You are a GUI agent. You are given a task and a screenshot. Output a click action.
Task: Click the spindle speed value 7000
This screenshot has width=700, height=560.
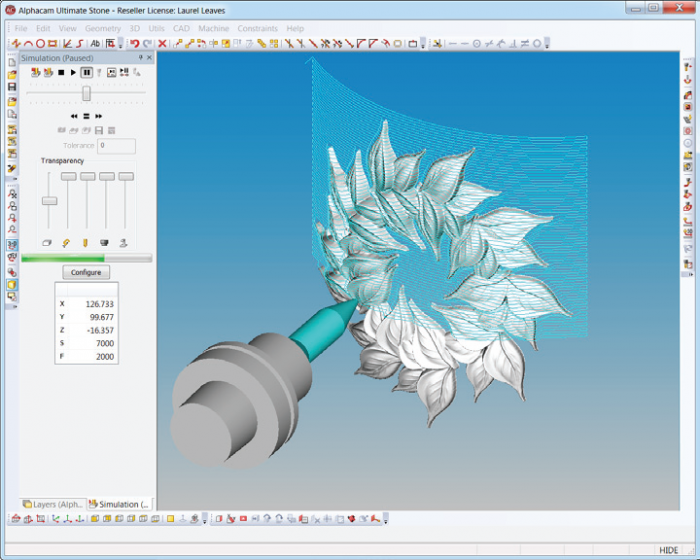(x=105, y=343)
